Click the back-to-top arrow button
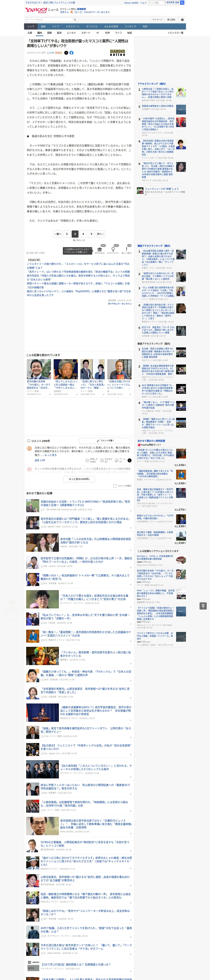The width and height of the screenshot is (210, 980). tap(203, 606)
